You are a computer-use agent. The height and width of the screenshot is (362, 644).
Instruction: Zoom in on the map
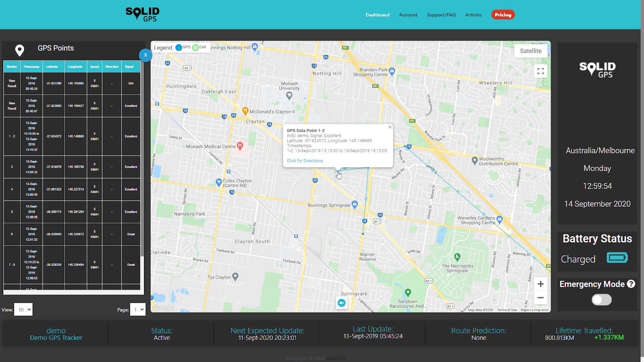coord(541,284)
